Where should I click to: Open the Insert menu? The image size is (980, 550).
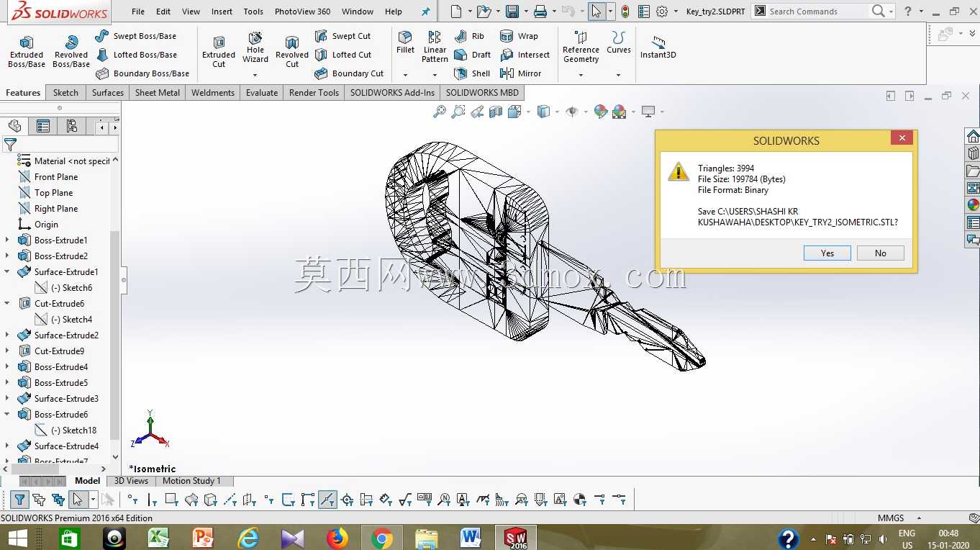(222, 12)
